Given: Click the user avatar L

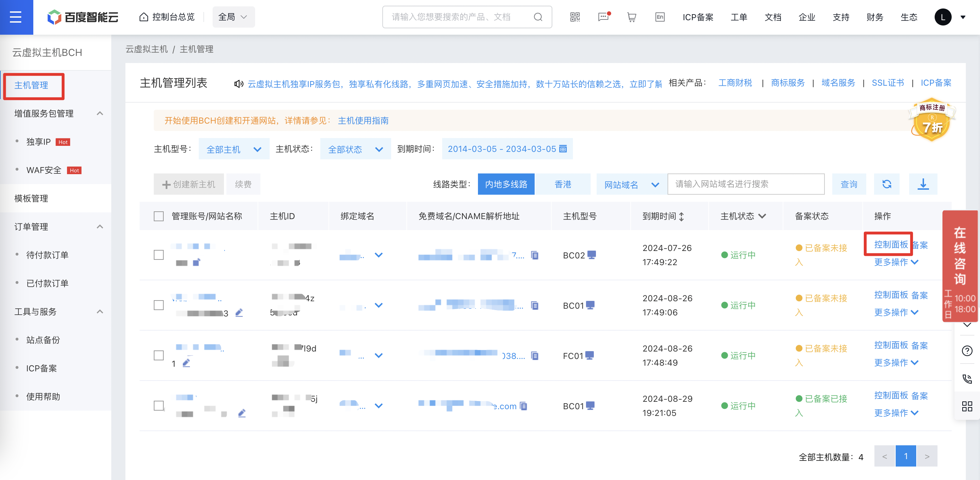Looking at the screenshot, I should coord(943,17).
